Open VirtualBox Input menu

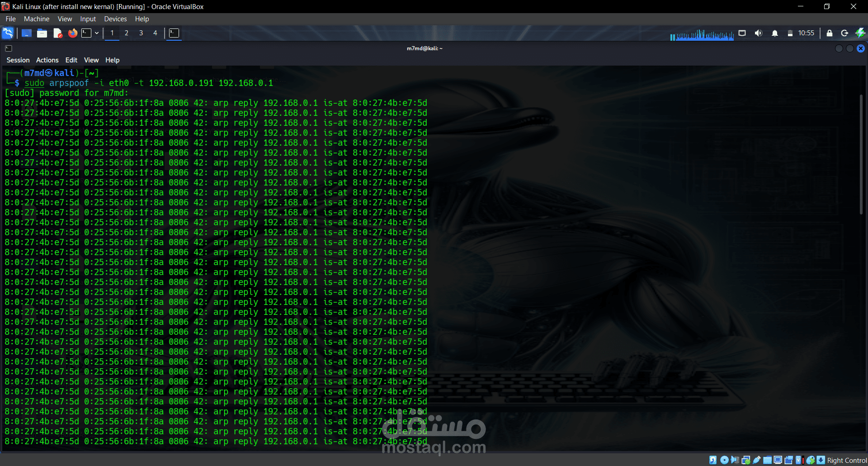pyautogui.click(x=88, y=19)
